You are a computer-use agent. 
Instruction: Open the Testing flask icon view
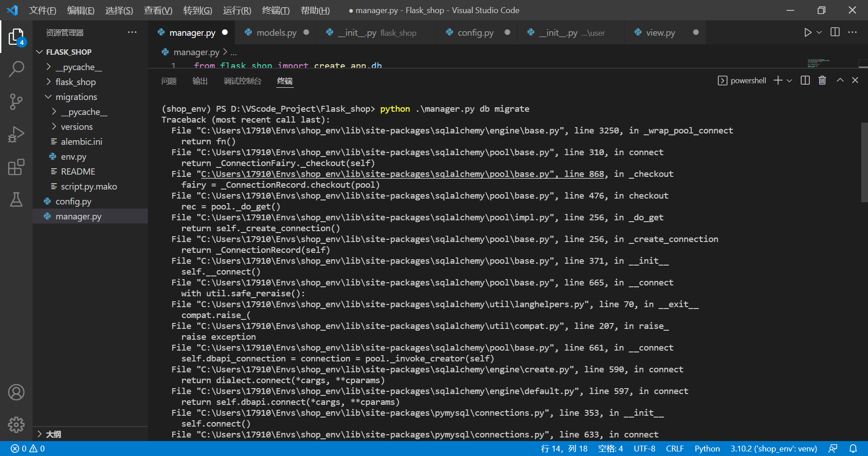[16, 199]
